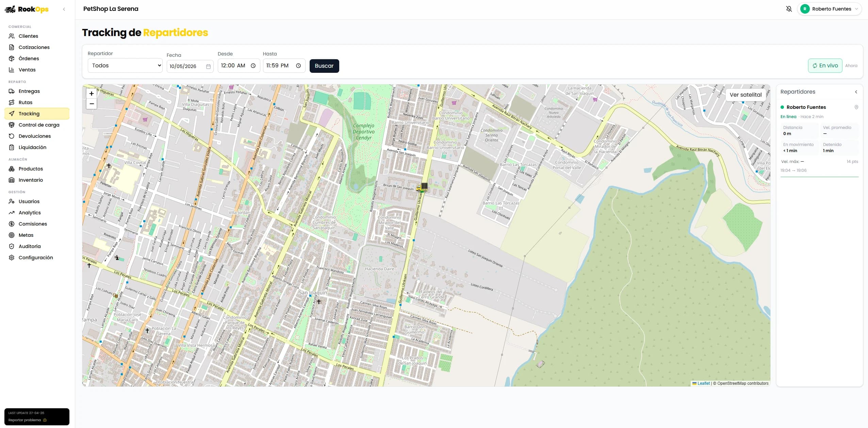The height and width of the screenshot is (428, 868).
Task: Open the calendar picker in Fecha
Action: coord(208,66)
